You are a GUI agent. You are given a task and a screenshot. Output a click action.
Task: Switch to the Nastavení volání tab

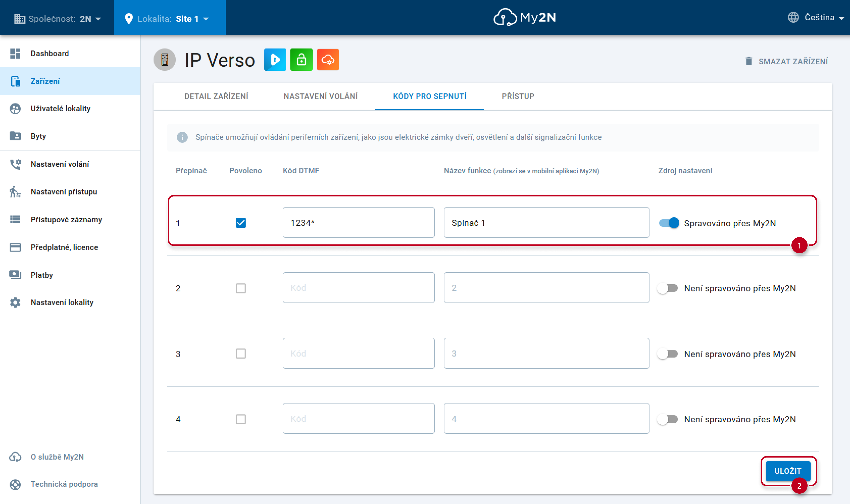[320, 96]
